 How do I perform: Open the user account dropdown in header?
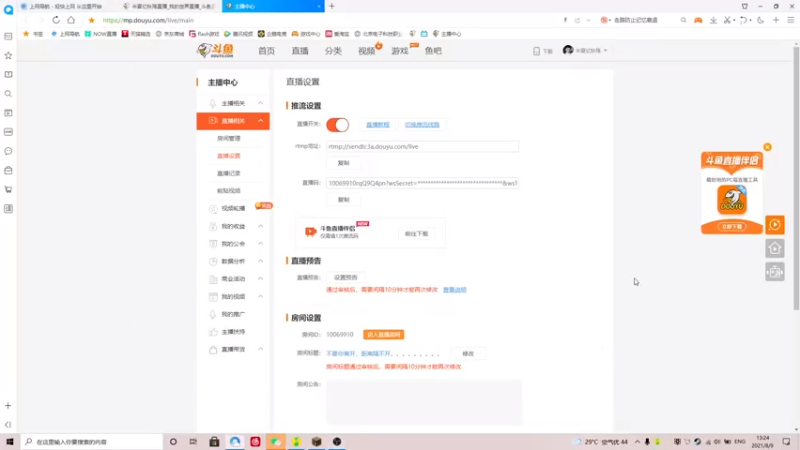[x=585, y=51]
